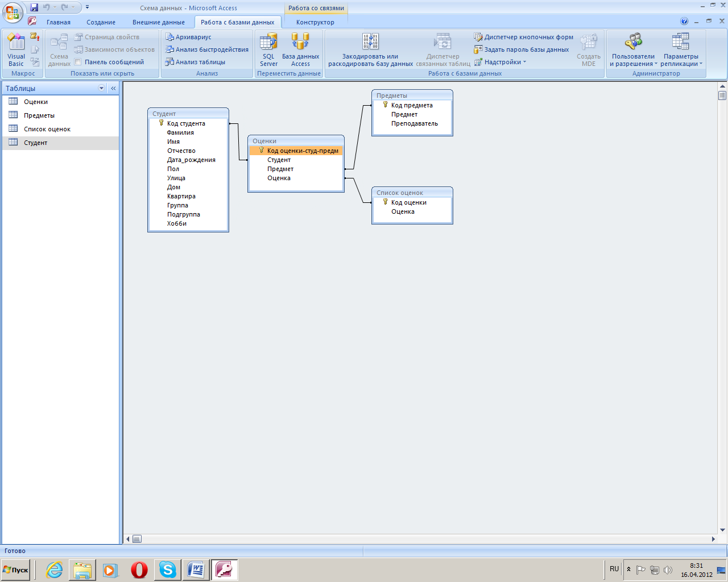This screenshot has height=582, width=728.
Task: Switch to the Главная tab
Action: 59,22
